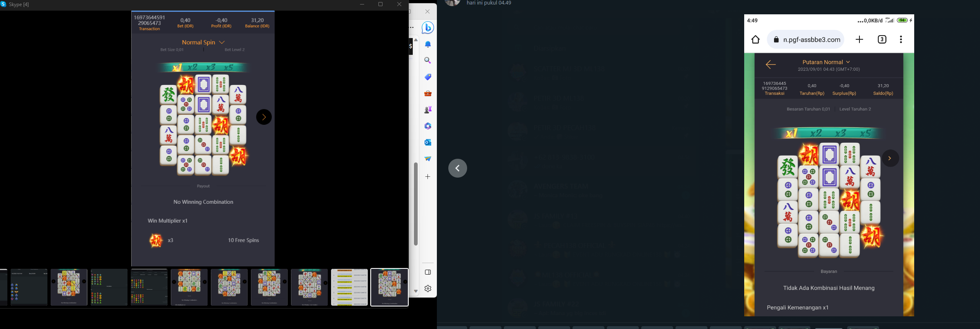The image size is (980, 329).
Task: Expand the Normal Spin dropdown in Skype image
Action: pyautogui.click(x=203, y=42)
